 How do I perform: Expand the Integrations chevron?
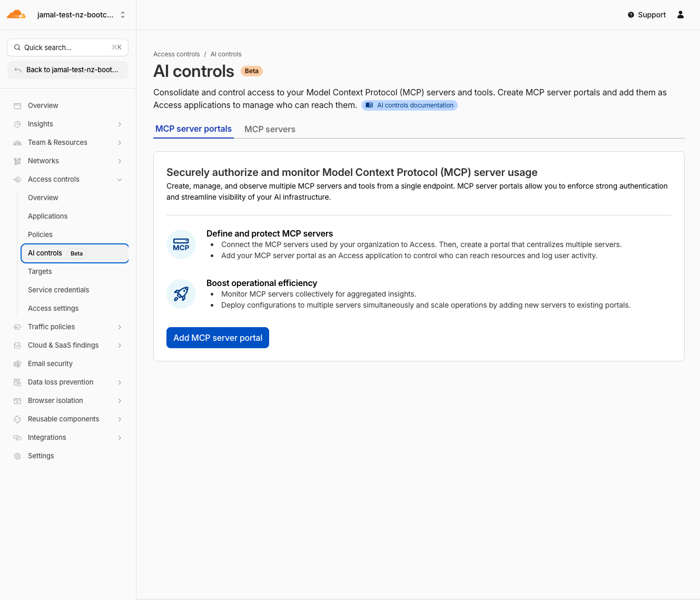click(120, 438)
